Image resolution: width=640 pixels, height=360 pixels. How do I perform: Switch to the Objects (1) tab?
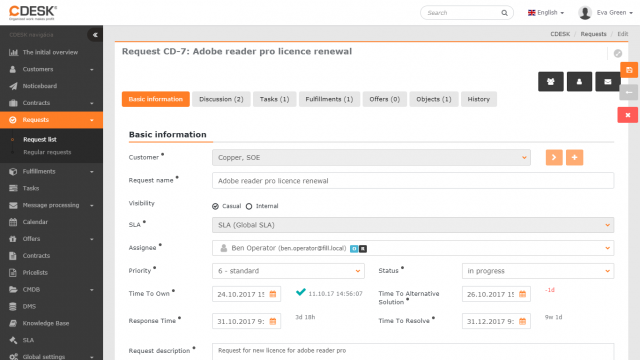click(434, 99)
